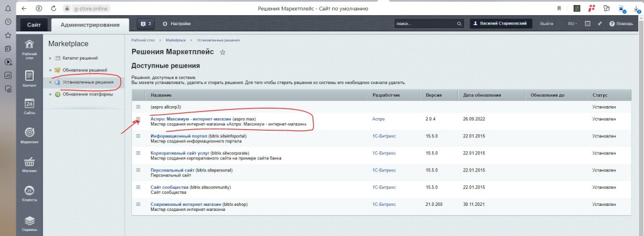Add page to favorites with star

223,53
